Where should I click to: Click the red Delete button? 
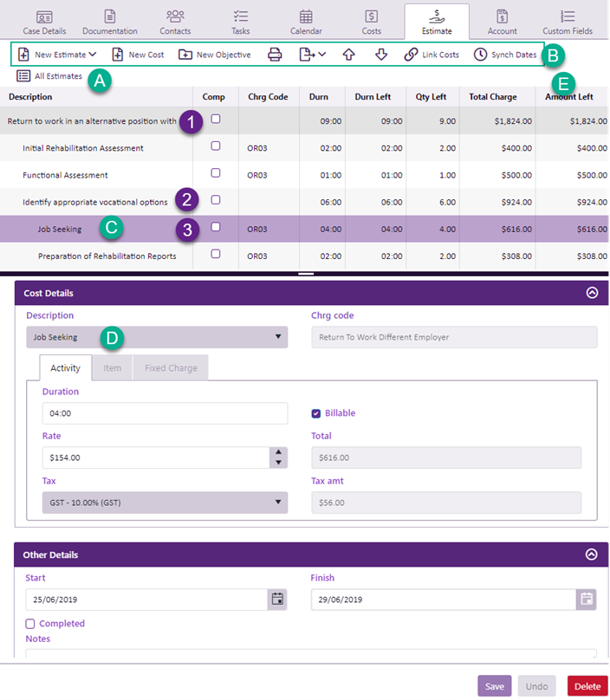[587, 686]
